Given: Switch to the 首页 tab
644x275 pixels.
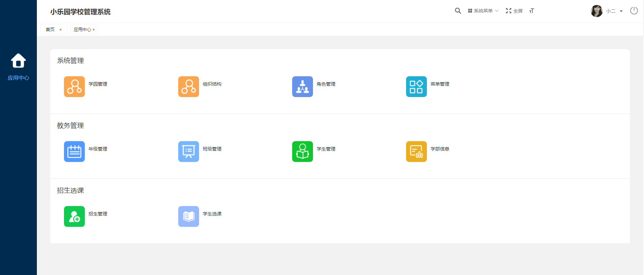Looking at the screenshot, I should coord(50,29).
